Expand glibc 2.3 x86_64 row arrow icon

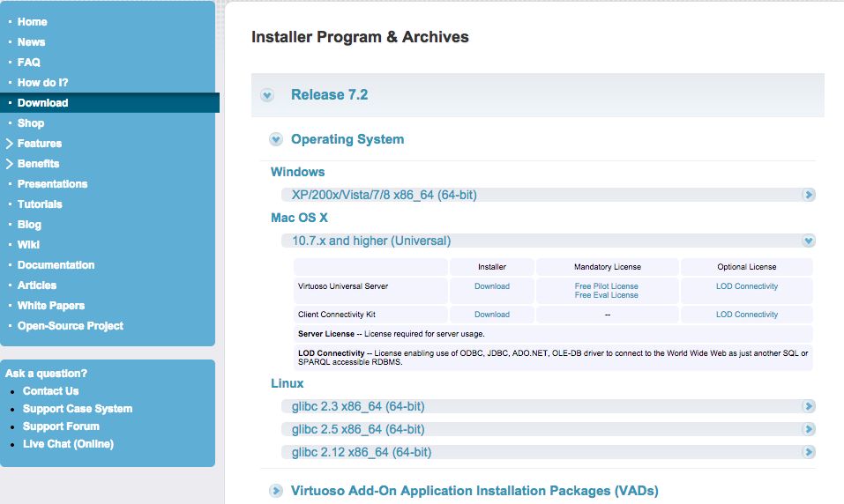[808, 406]
